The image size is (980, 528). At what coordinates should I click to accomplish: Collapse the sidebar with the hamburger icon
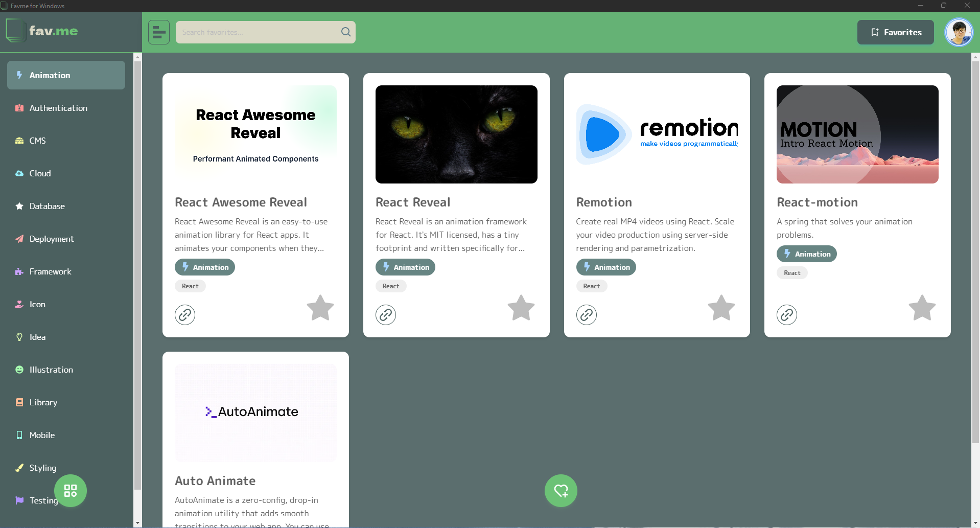point(158,32)
